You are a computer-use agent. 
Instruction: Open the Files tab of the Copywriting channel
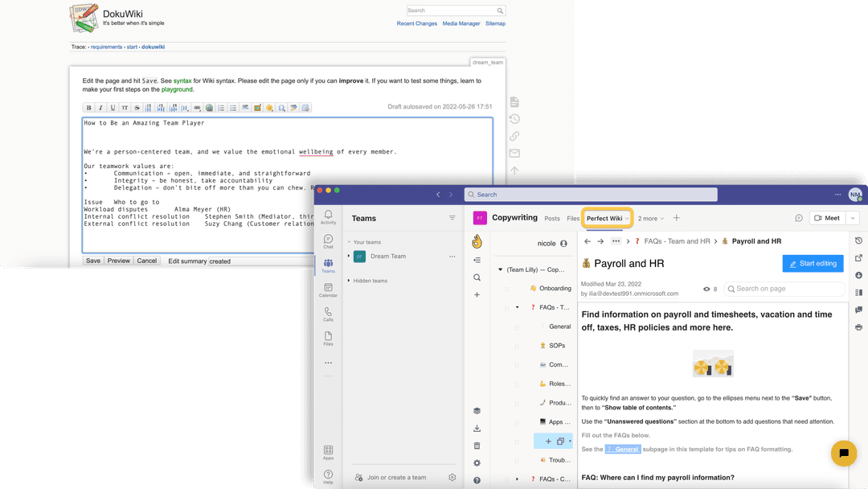click(572, 218)
